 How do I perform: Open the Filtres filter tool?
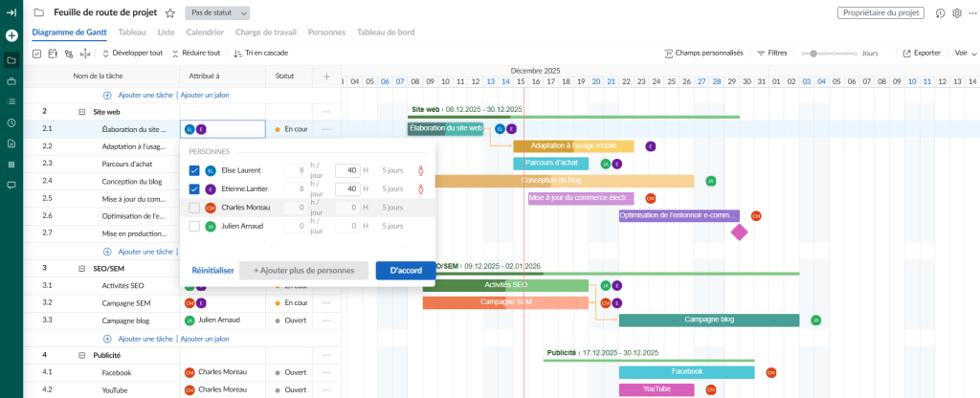click(771, 53)
